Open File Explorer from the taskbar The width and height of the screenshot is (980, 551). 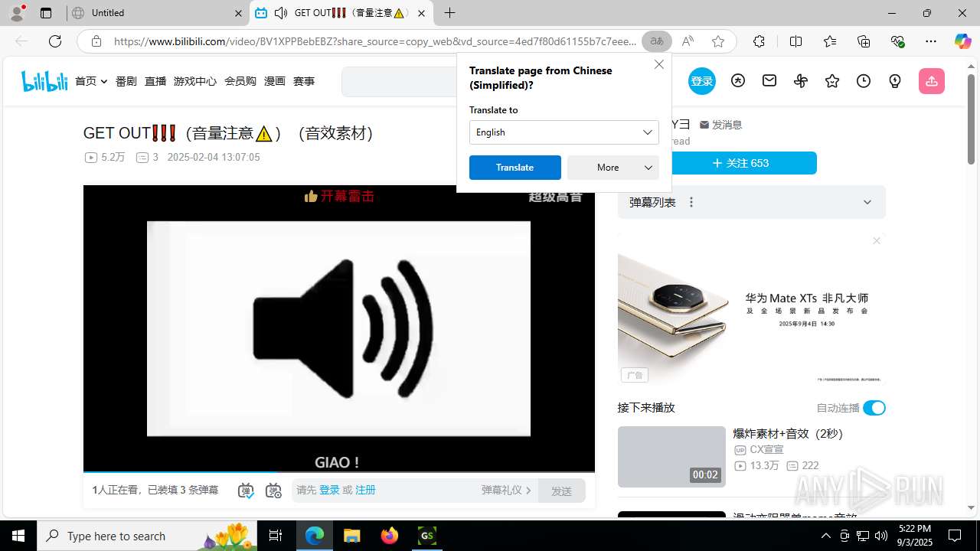352,536
